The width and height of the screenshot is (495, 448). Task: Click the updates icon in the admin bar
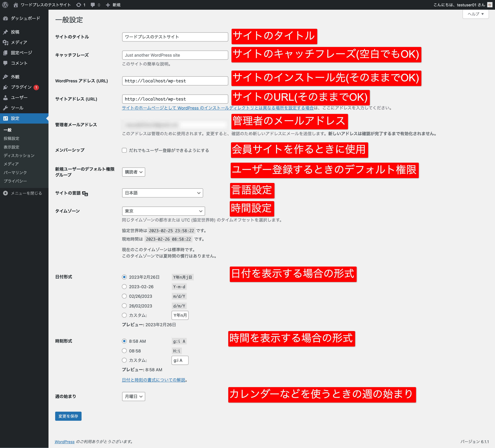(79, 5)
